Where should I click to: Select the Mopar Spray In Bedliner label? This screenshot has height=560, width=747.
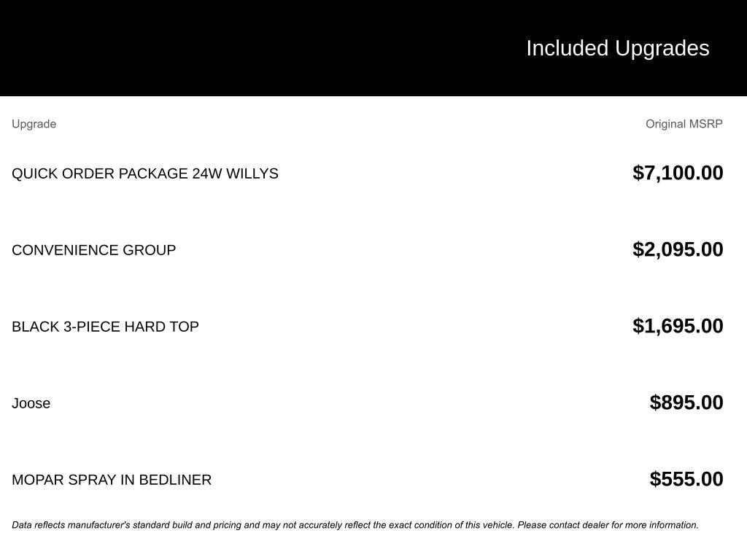coord(112,480)
